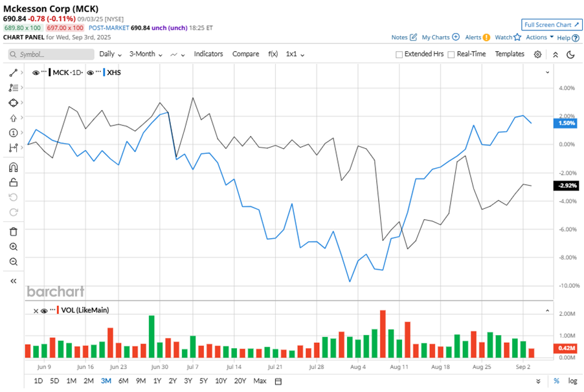Open the My Charts link

(435, 38)
